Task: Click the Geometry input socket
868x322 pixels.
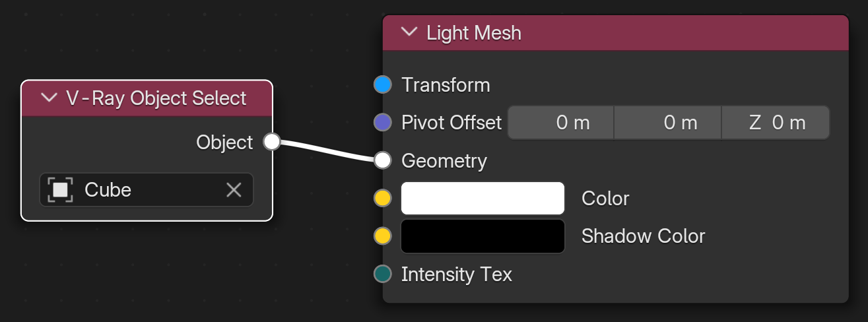Action: (x=383, y=160)
